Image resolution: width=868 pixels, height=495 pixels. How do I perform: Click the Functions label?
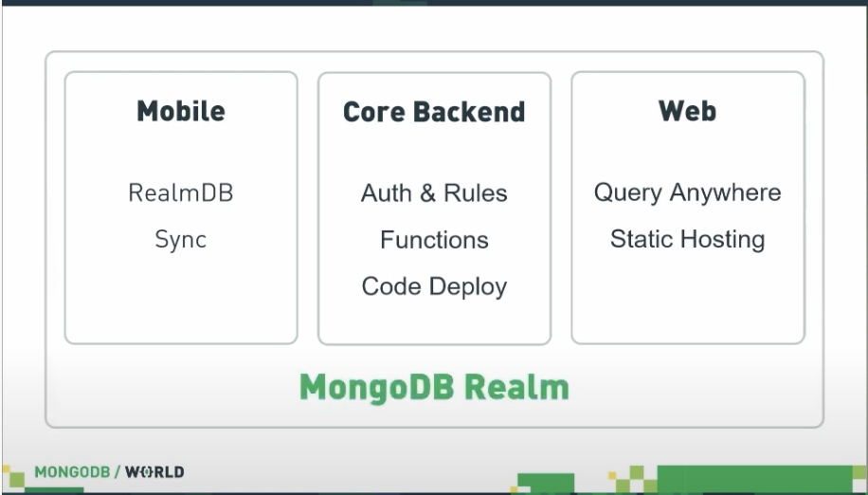(x=434, y=240)
